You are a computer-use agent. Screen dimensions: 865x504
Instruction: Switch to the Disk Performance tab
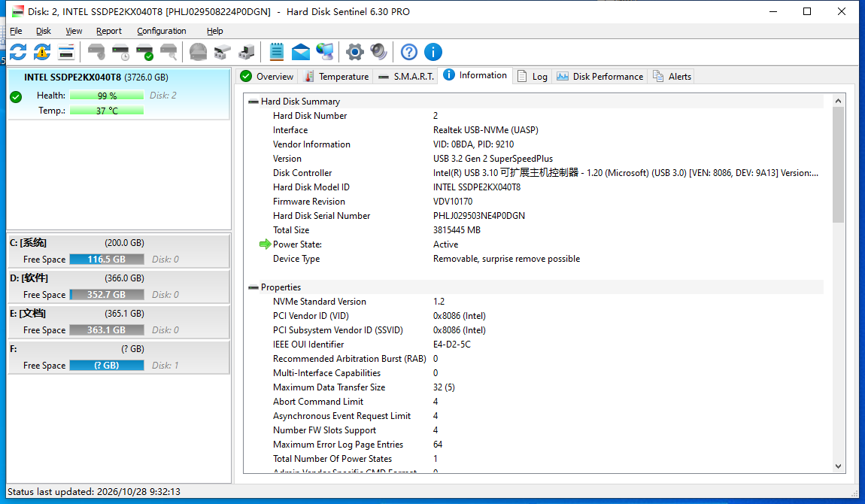[599, 77]
